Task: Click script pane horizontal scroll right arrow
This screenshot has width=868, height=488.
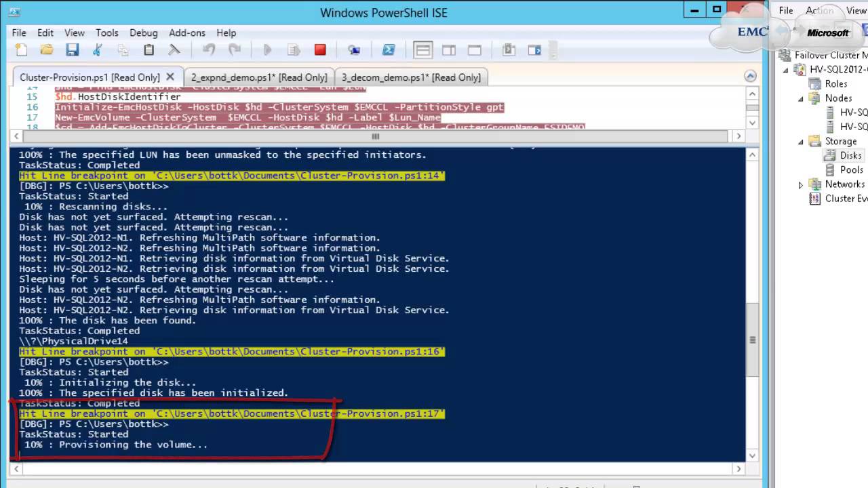Action: pos(740,136)
